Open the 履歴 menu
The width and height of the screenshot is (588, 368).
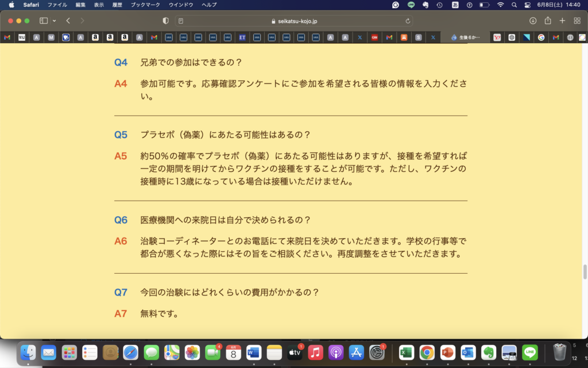[117, 5]
